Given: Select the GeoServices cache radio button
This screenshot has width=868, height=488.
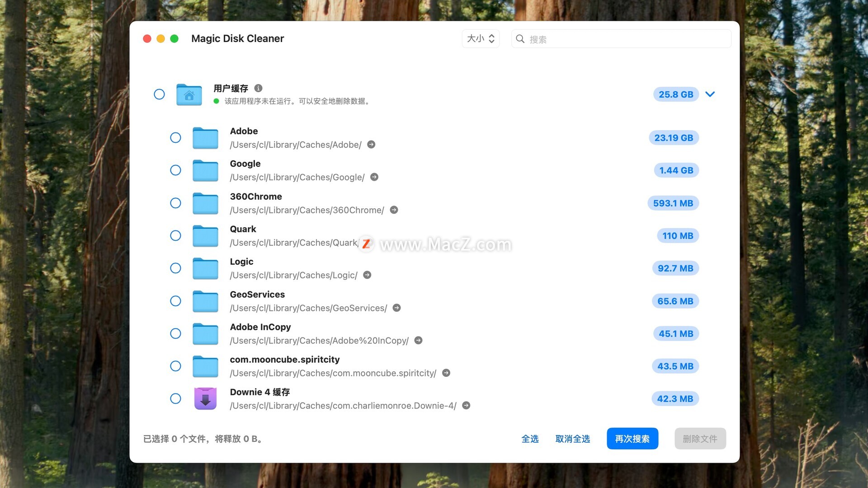Looking at the screenshot, I should pyautogui.click(x=175, y=301).
